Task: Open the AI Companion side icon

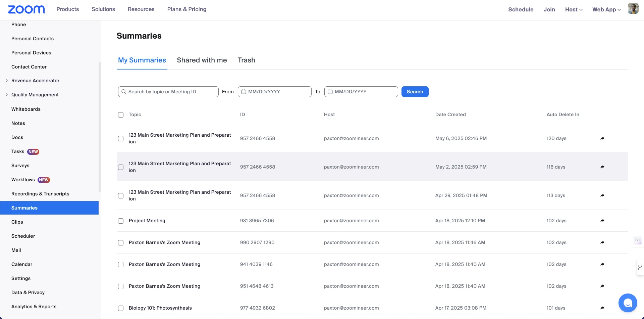Action: click(638, 240)
